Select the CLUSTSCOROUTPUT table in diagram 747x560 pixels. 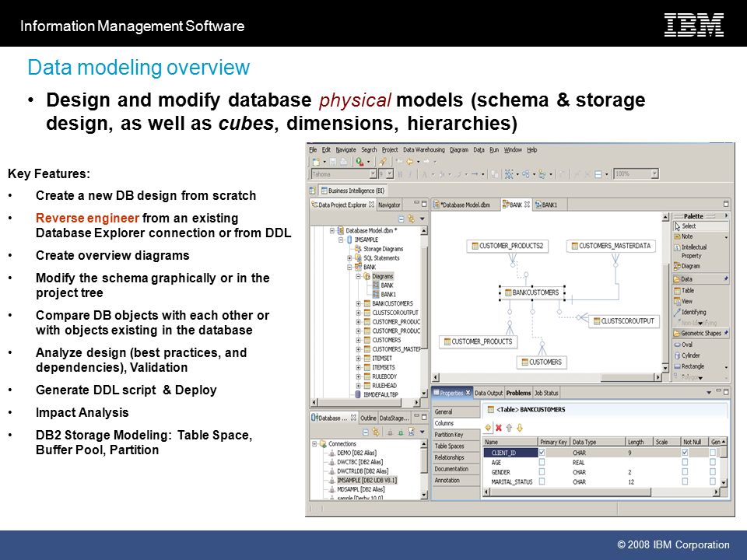pos(623,321)
